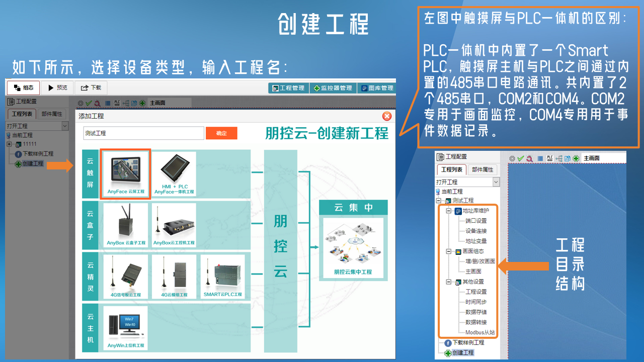644x362 pixels.
Task: Open the 工程管理 menu
Action: [x=288, y=88]
